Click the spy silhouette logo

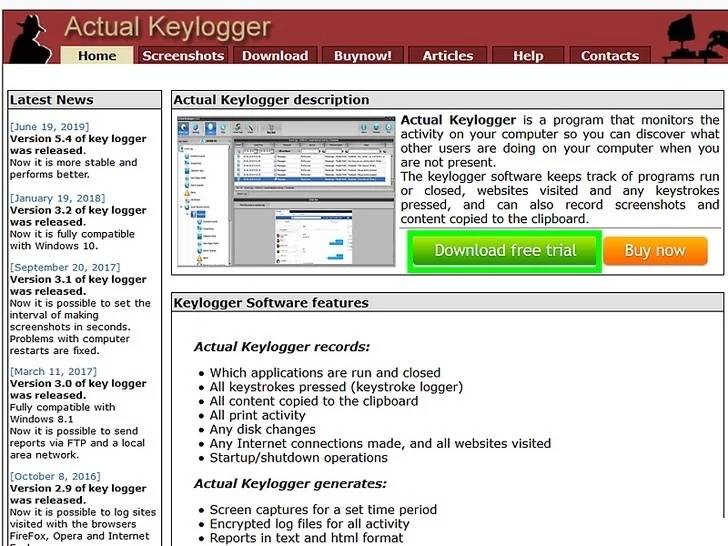(31, 39)
